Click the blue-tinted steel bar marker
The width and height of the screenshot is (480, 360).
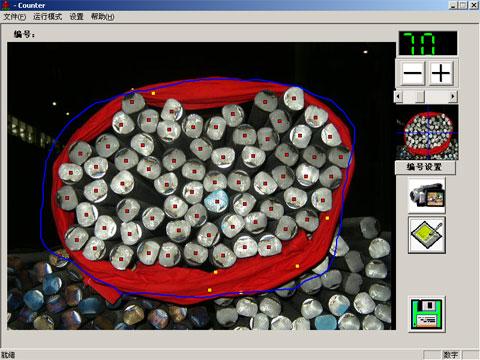coord(217,202)
